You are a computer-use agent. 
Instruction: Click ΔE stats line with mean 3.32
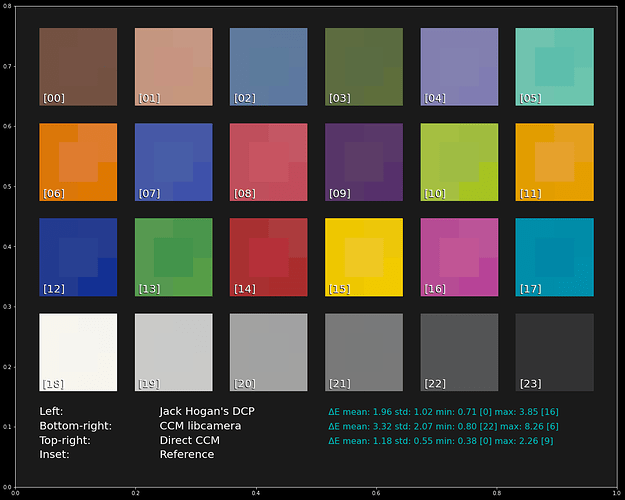(x=443, y=426)
